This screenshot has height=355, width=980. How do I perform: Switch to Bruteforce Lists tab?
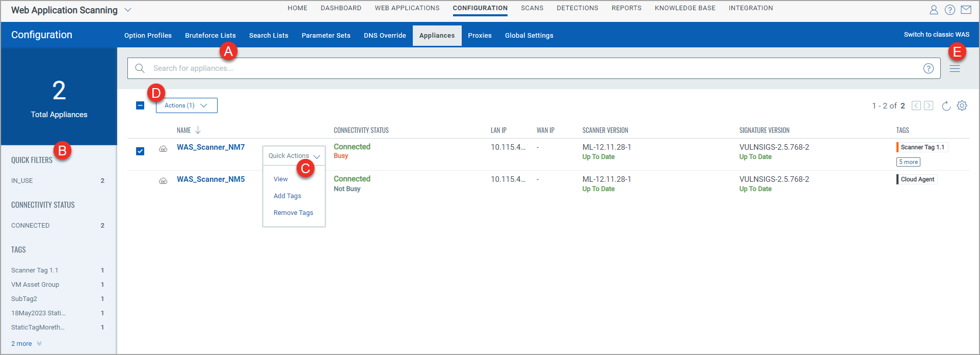(210, 36)
